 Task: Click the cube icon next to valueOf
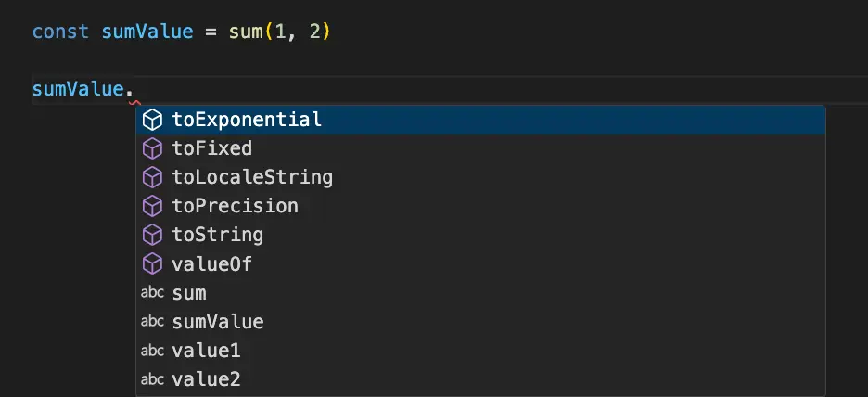pos(151,264)
